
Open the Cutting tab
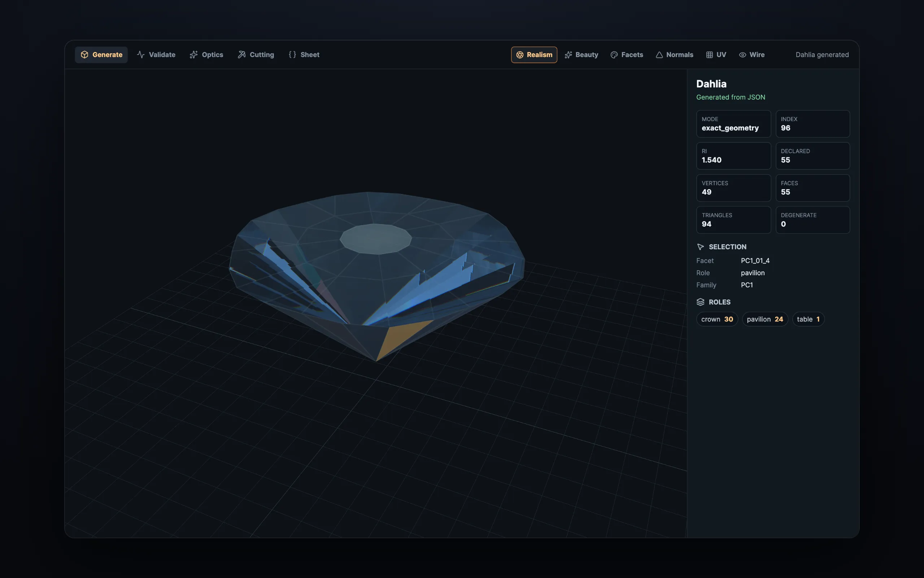click(256, 55)
